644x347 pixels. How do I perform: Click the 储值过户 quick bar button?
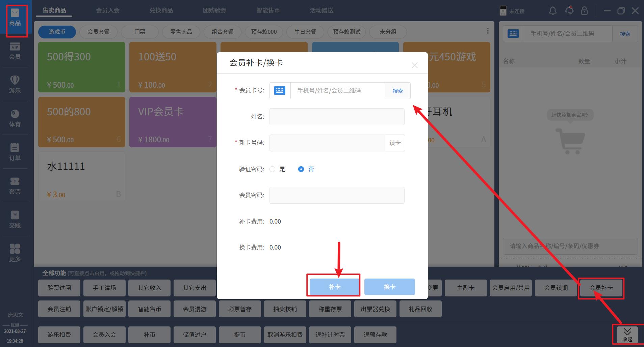click(x=195, y=335)
